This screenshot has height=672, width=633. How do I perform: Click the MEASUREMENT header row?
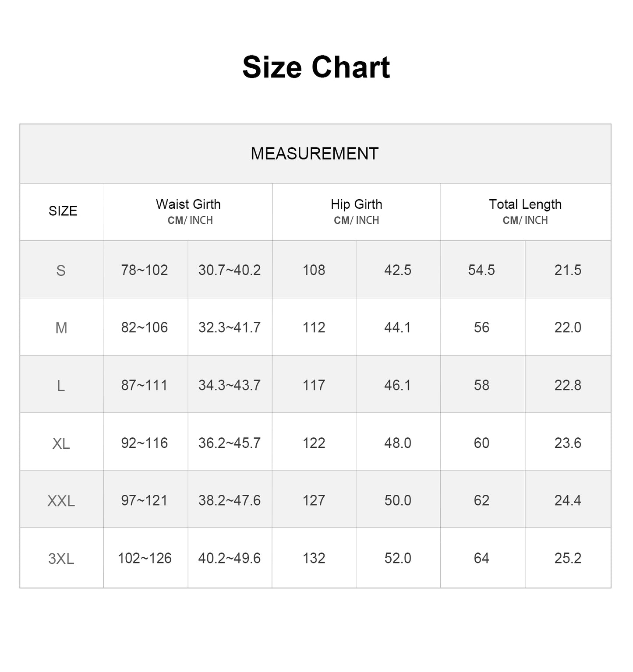pyautogui.click(x=315, y=154)
